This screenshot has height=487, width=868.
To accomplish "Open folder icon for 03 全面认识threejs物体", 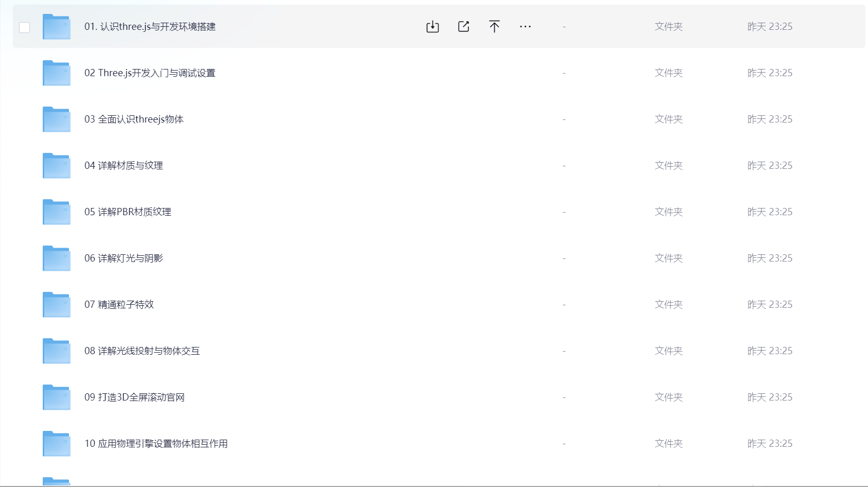I will point(57,119).
